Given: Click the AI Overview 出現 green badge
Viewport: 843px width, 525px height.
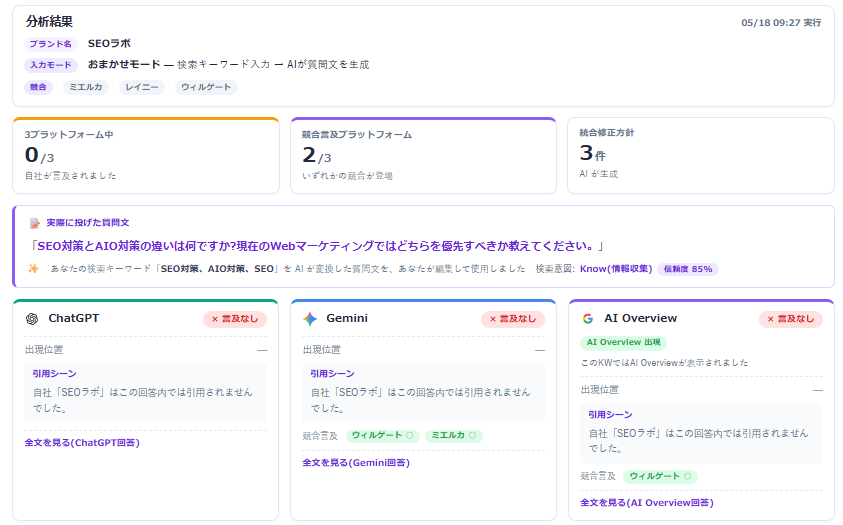Looking at the screenshot, I should 624,342.
